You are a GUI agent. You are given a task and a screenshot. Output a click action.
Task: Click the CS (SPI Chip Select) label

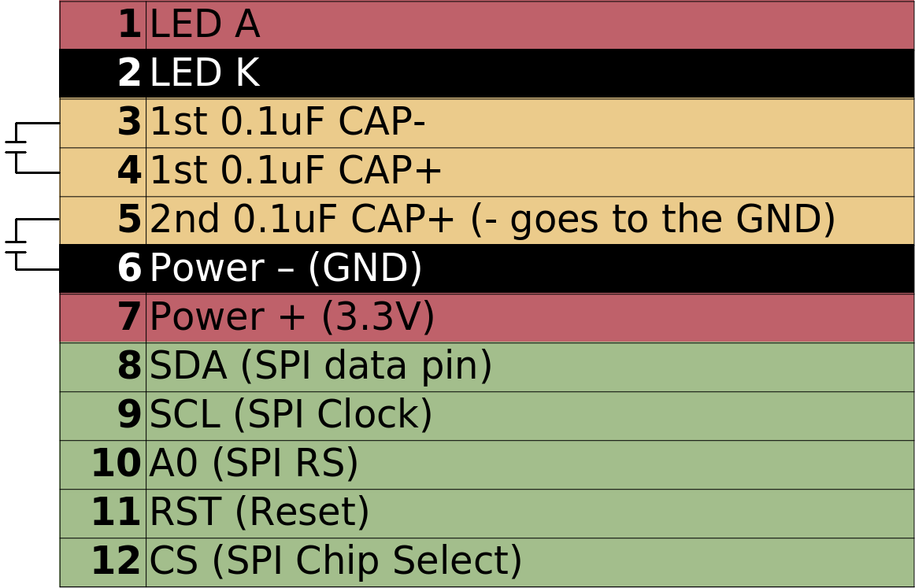335,562
